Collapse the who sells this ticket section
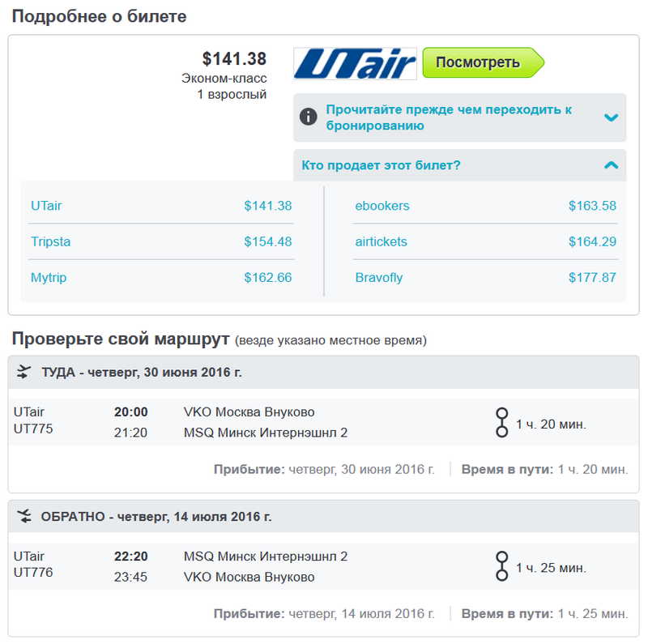The width and height of the screenshot is (648, 644). point(459,165)
